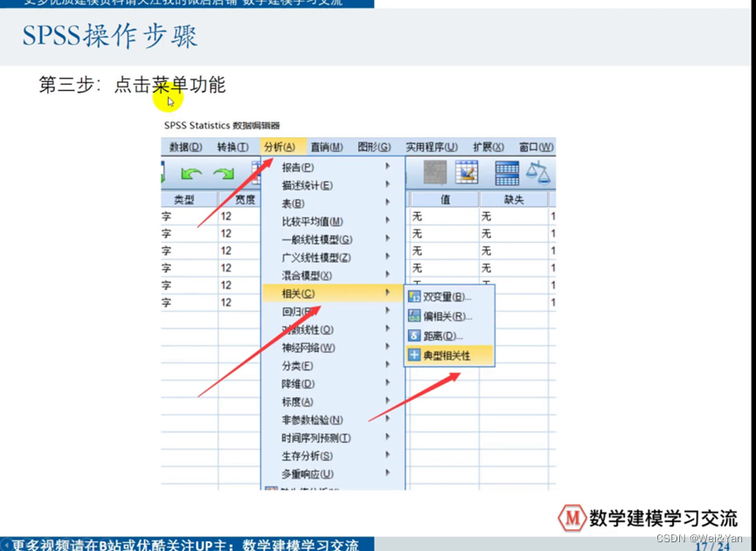Screen dimensions: 756x551
Task: Expand the 报告(P) submenu arrow
Action: click(388, 167)
